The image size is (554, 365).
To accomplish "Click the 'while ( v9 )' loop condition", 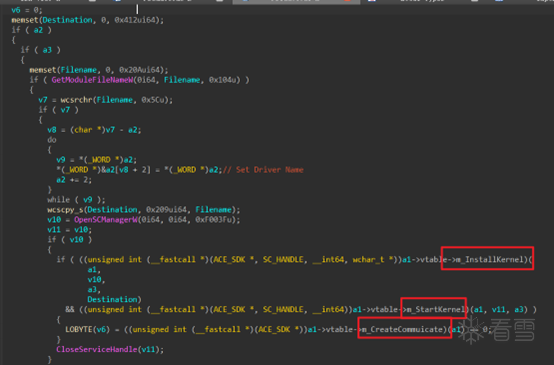I will 76,200.
